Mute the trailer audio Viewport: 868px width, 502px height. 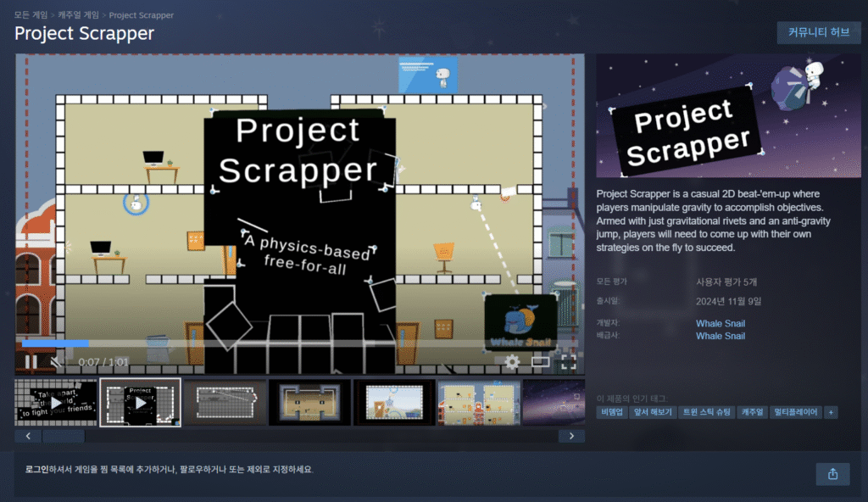(x=56, y=363)
